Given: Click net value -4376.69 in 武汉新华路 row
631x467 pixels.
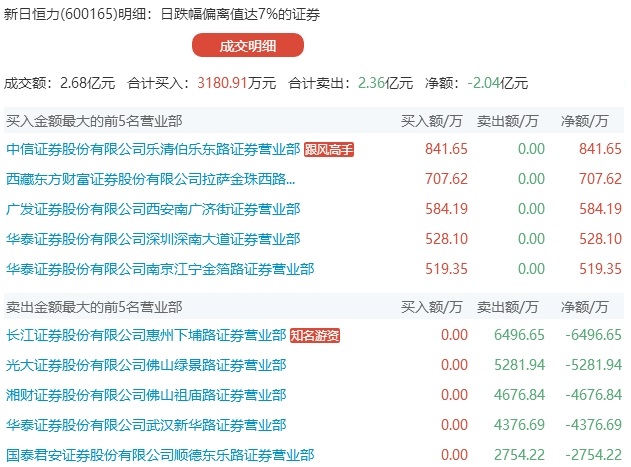Looking at the screenshot, I should pyautogui.click(x=594, y=425).
